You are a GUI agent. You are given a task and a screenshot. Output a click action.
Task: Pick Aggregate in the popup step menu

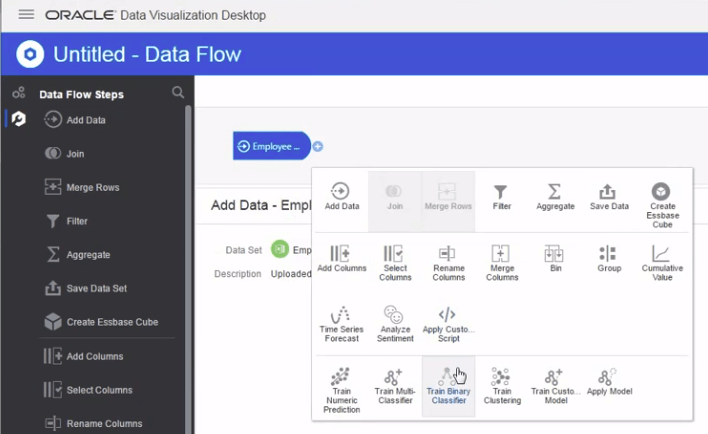point(555,197)
